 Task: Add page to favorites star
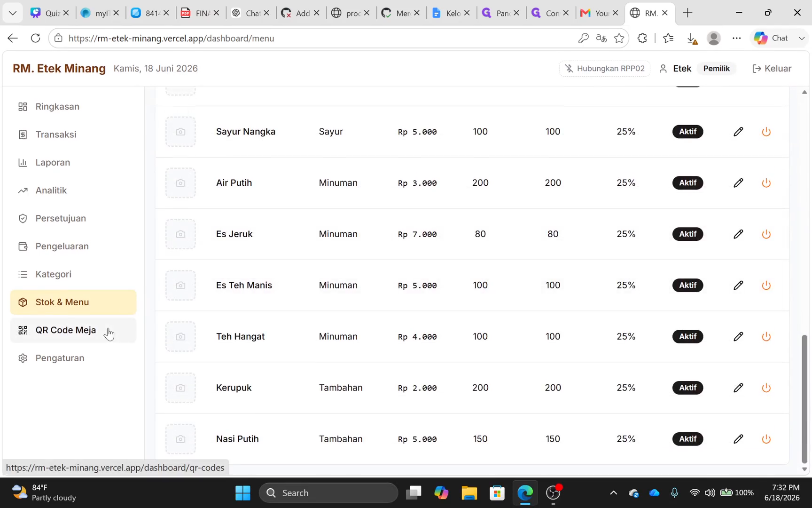point(619,39)
